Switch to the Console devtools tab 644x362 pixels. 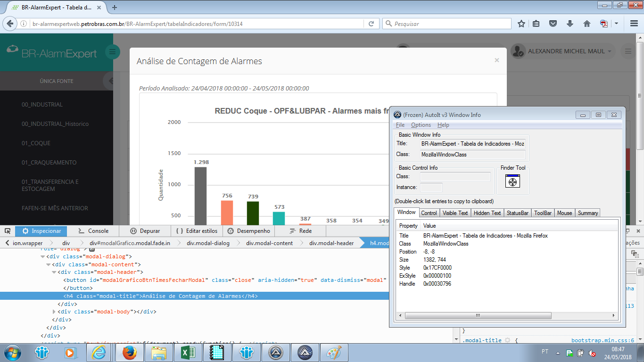coord(93,231)
